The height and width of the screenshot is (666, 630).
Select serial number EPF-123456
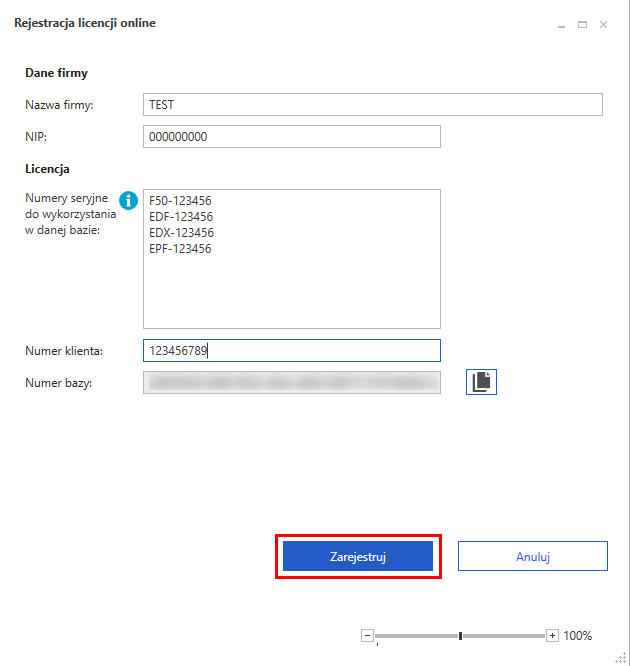click(180, 248)
